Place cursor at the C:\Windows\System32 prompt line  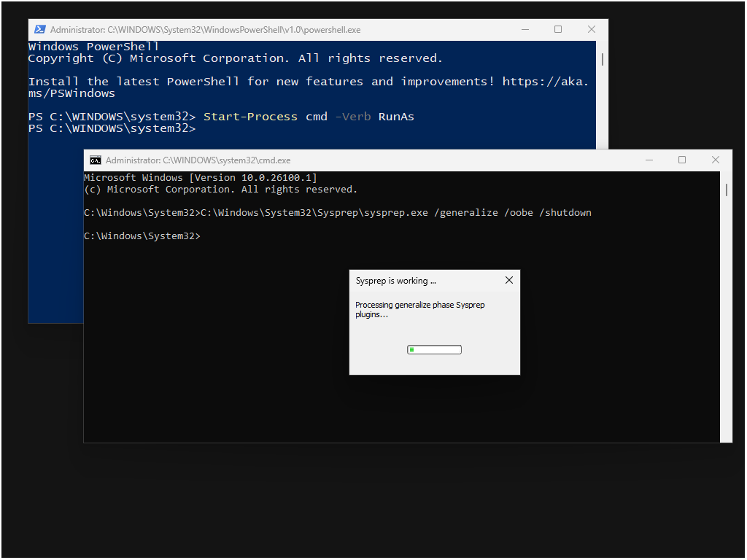point(142,236)
